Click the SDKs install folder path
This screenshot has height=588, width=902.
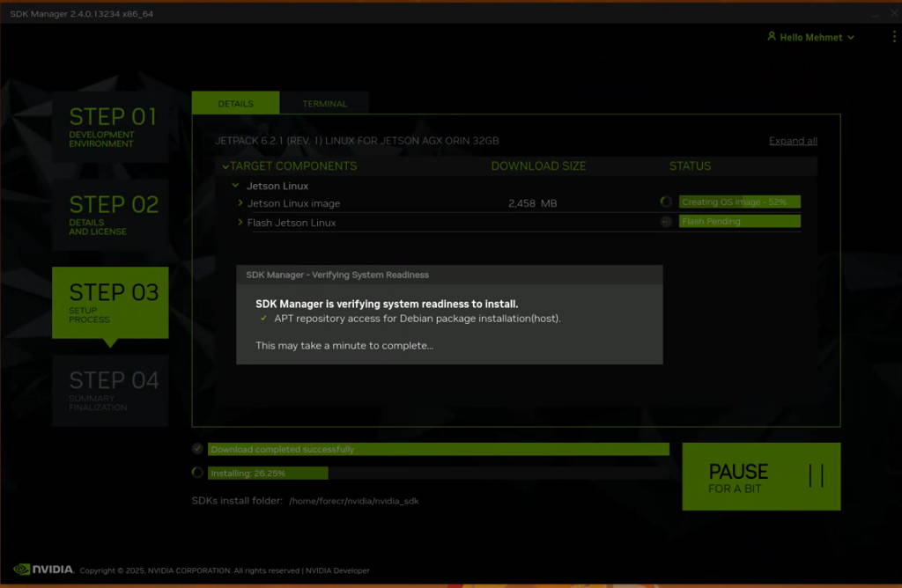coord(354,501)
